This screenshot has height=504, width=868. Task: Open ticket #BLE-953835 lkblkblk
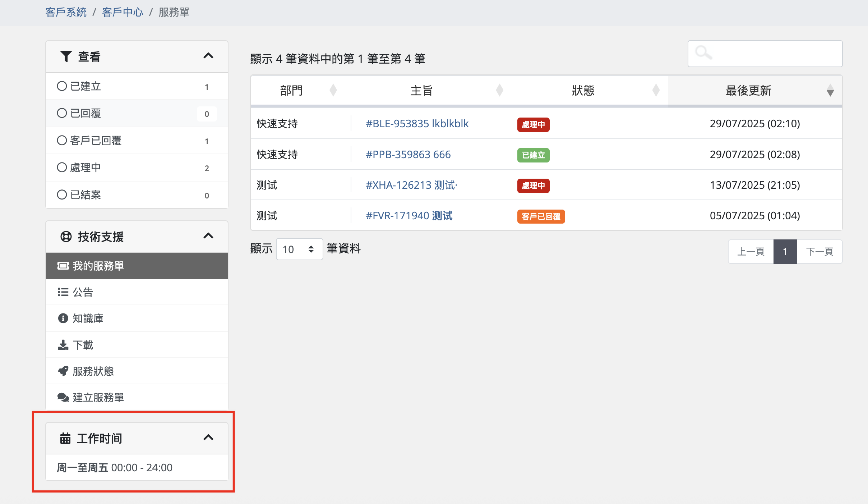pos(417,124)
